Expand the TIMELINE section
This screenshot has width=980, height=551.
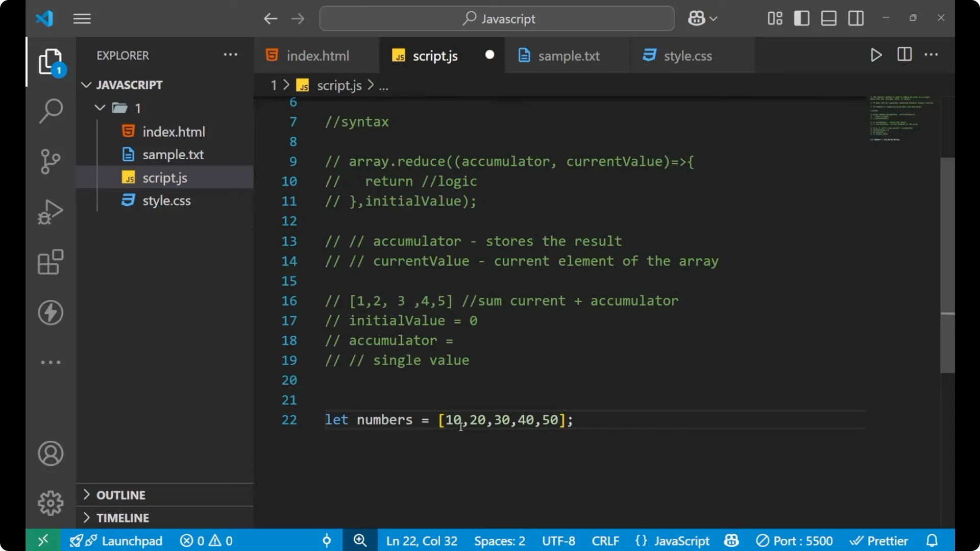122,517
